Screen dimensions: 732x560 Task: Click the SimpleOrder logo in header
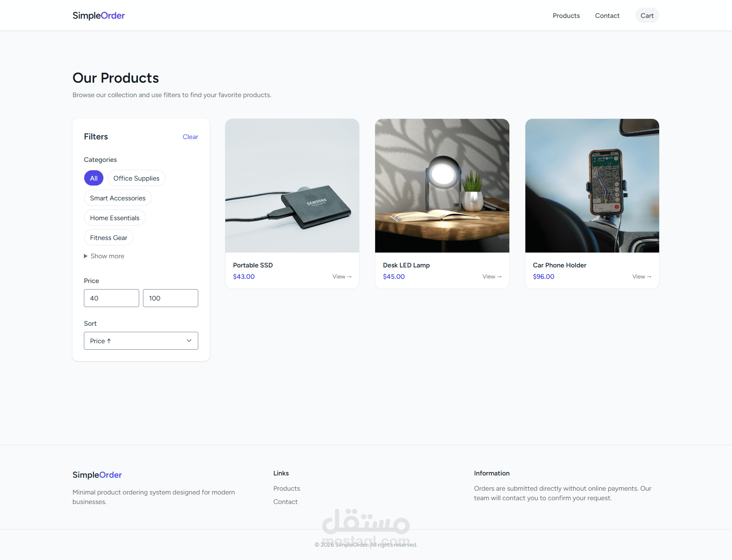pyautogui.click(x=98, y=16)
